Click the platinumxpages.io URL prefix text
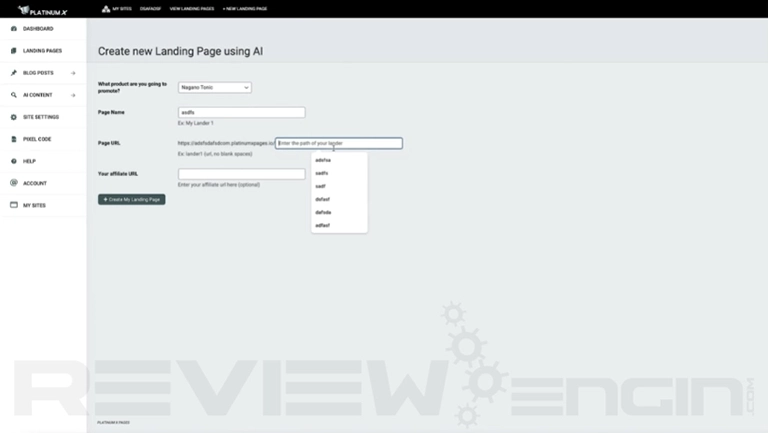768x433 pixels. coord(226,143)
